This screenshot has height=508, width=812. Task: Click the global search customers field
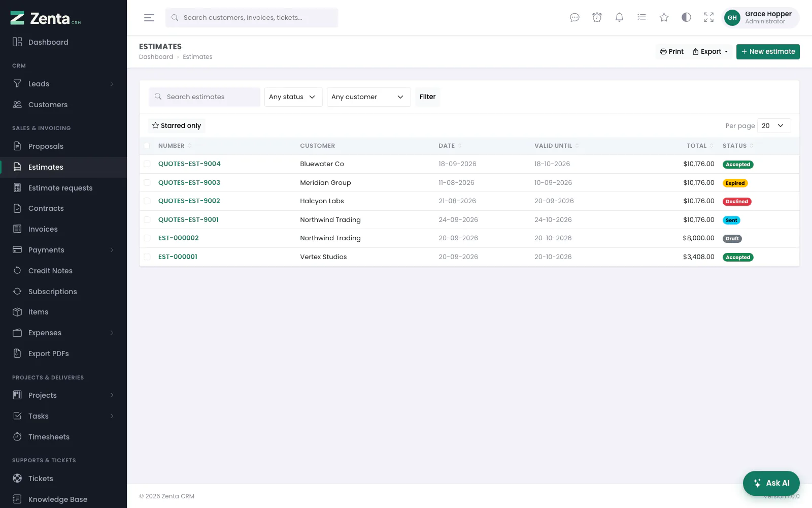pyautogui.click(x=252, y=18)
